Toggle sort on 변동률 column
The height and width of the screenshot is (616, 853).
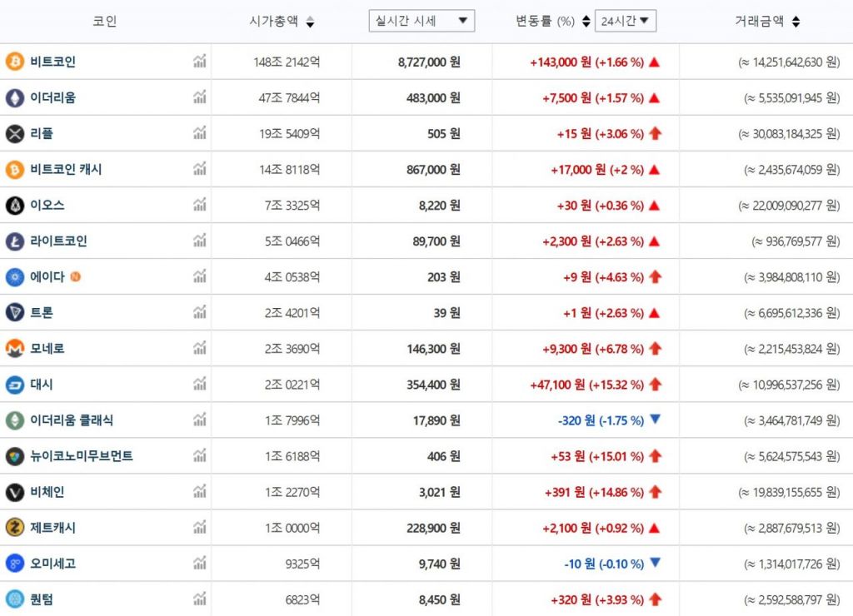[x=586, y=22]
